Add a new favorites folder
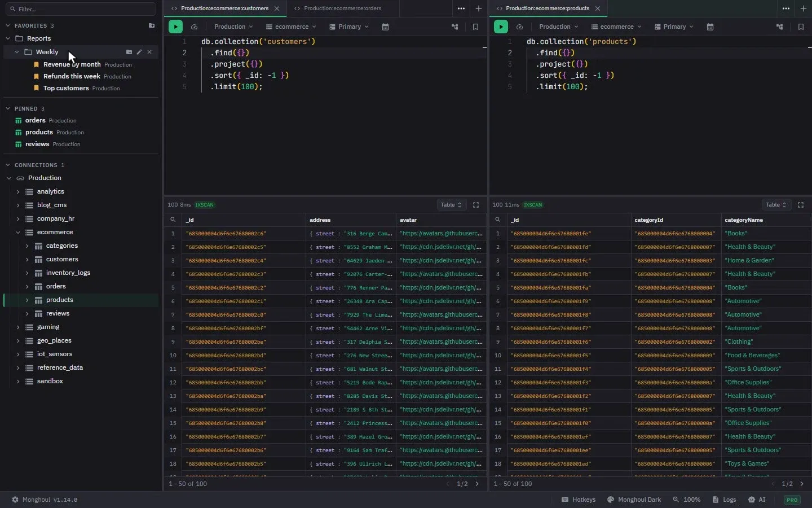 pyautogui.click(x=151, y=25)
